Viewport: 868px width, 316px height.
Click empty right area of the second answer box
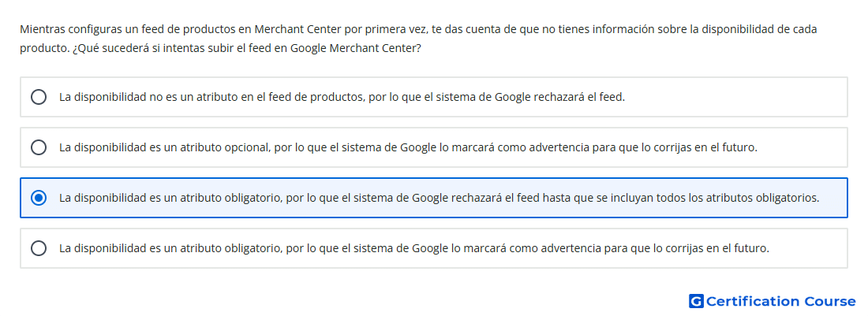(803, 147)
